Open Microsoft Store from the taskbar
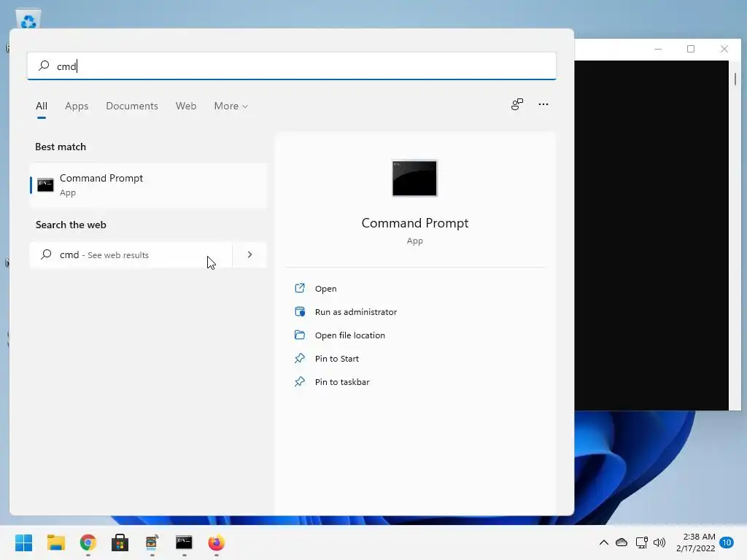This screenshot has width=747, height=560. pos(120,542)
